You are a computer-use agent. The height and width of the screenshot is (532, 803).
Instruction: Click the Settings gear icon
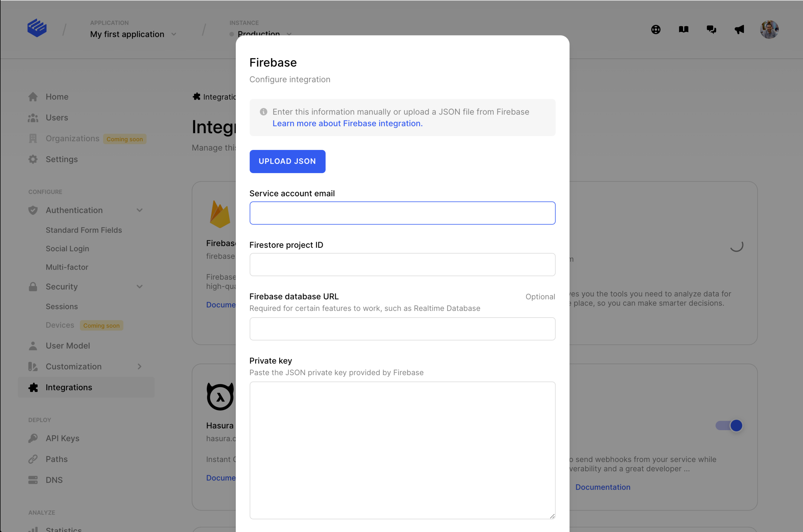tap(33, 159)
